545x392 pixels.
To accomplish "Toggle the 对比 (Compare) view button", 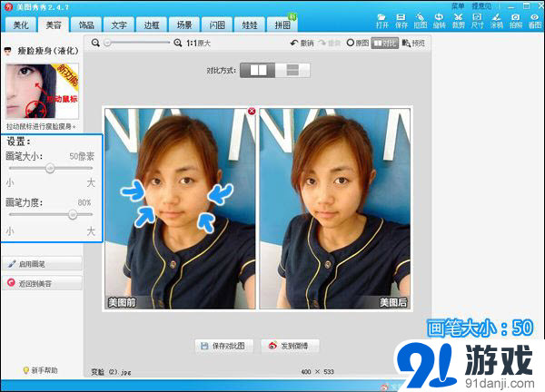I will 385,43.
